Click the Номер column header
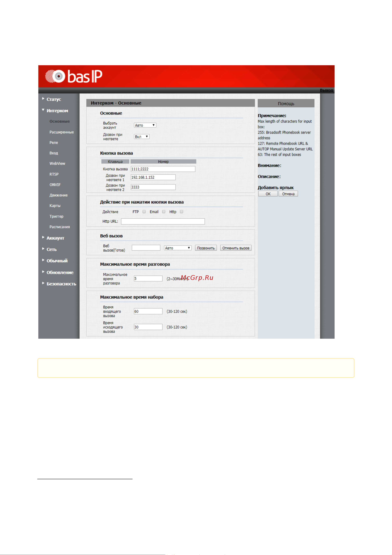The image size is (392, 555). (x=163, y=161)
